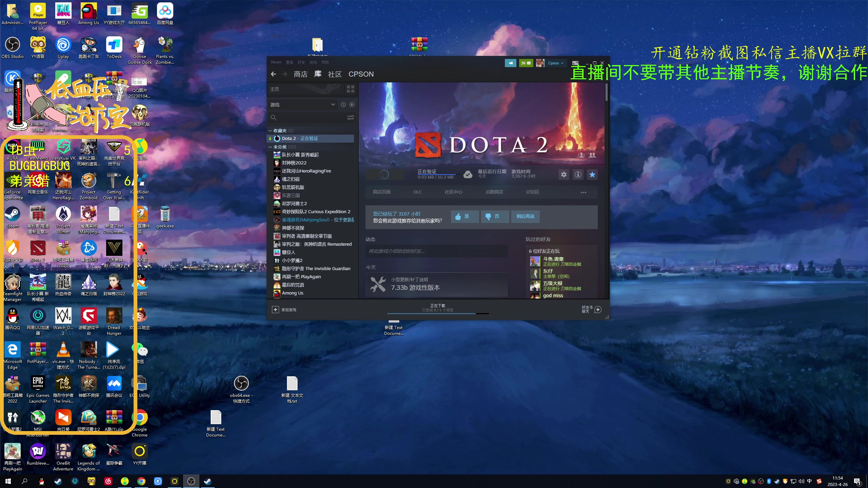
Task: Open the 游戏 library category dropdown
Action: point(303,105)
